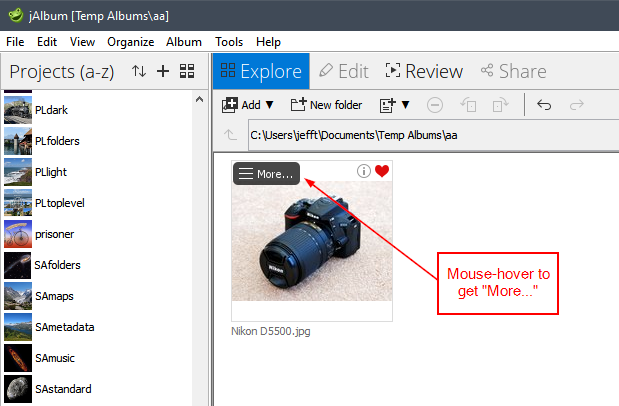
Task: Switch projects list to grid view
Action: tap(187, 71)
